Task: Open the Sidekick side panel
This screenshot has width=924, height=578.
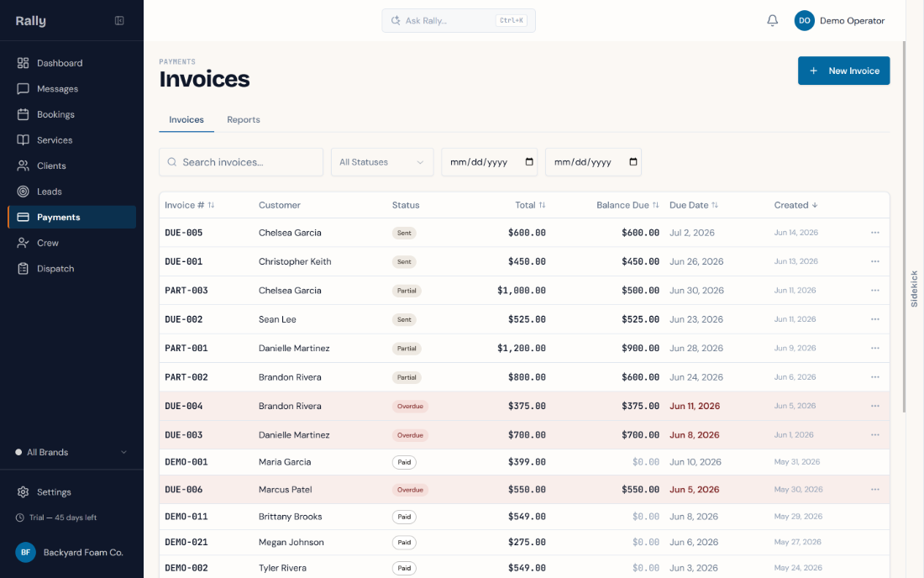Action: (914, 289)
